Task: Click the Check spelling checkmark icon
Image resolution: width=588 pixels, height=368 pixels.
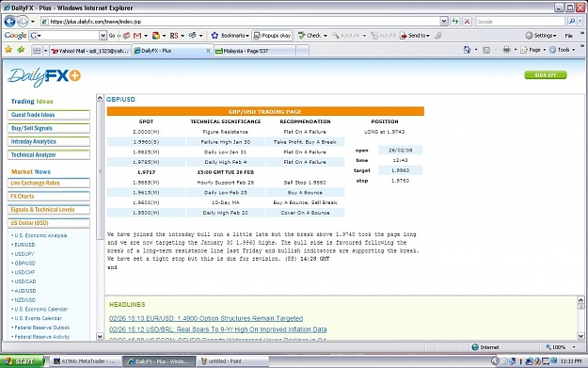Action: pos(301,36)
